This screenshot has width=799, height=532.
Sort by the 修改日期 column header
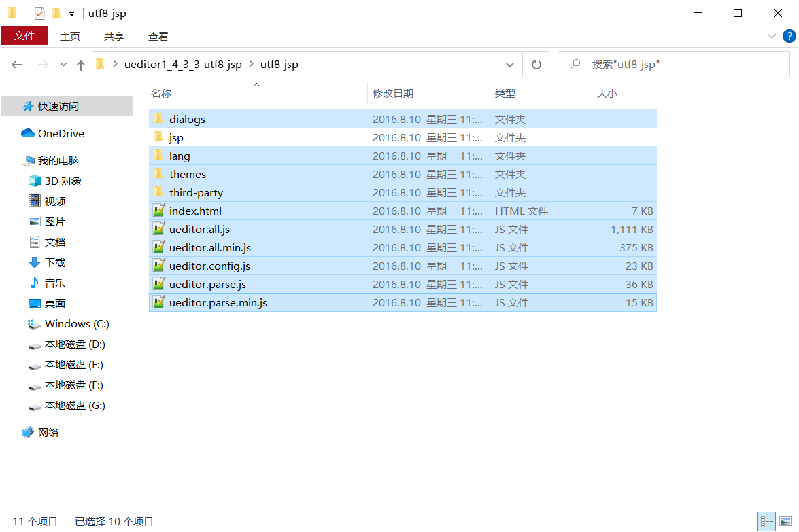point(393,93)
